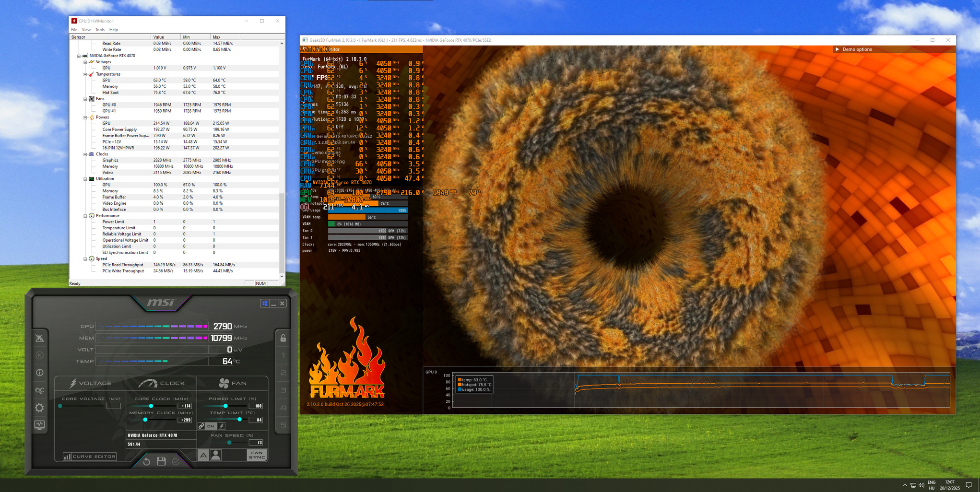This screenshot has width=980, height=492.
Task: Open the Windows notification center icon
Action: point(968,485)
